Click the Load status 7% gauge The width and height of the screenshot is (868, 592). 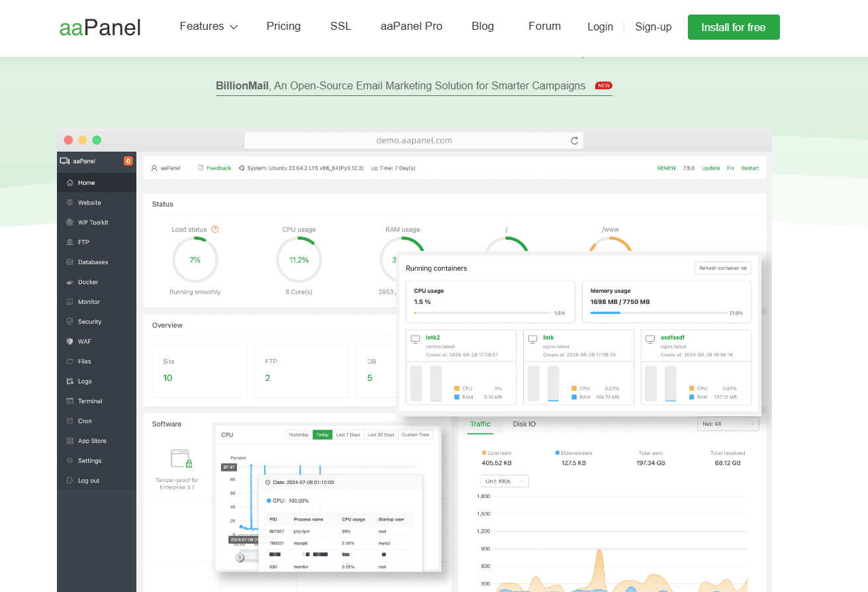[195, 260]
